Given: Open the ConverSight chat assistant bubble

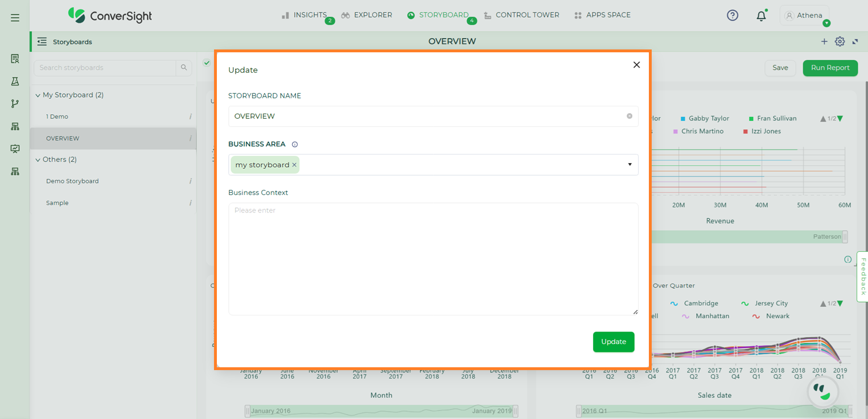Looking at the screenshot, I should [823, 391].
